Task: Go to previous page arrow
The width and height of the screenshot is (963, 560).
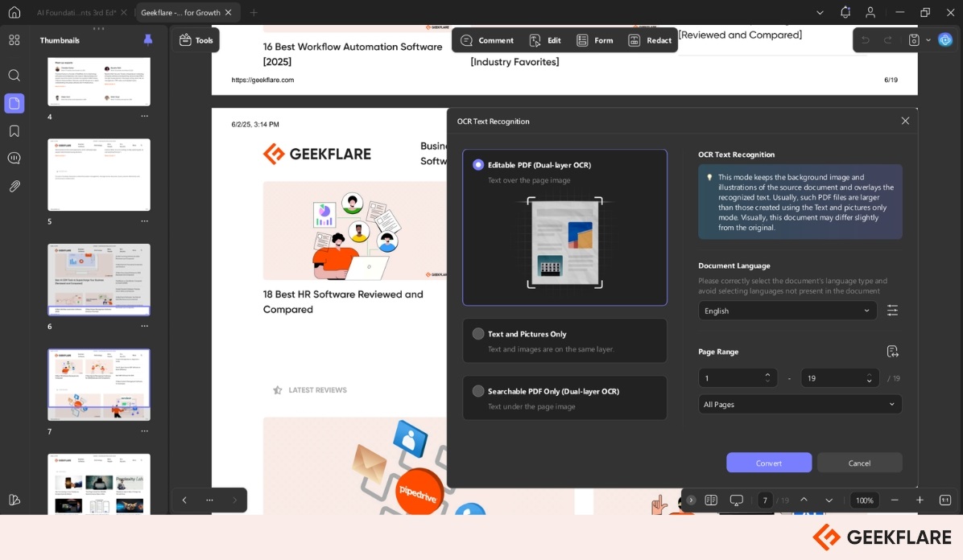Action: tap(804, 500)
